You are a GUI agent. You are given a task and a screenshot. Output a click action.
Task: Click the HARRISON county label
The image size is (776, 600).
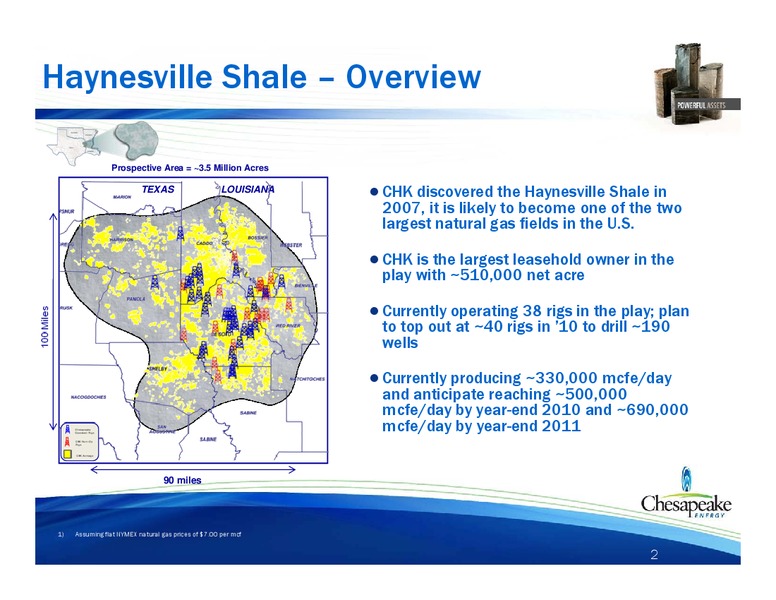(x=122, y=240)
